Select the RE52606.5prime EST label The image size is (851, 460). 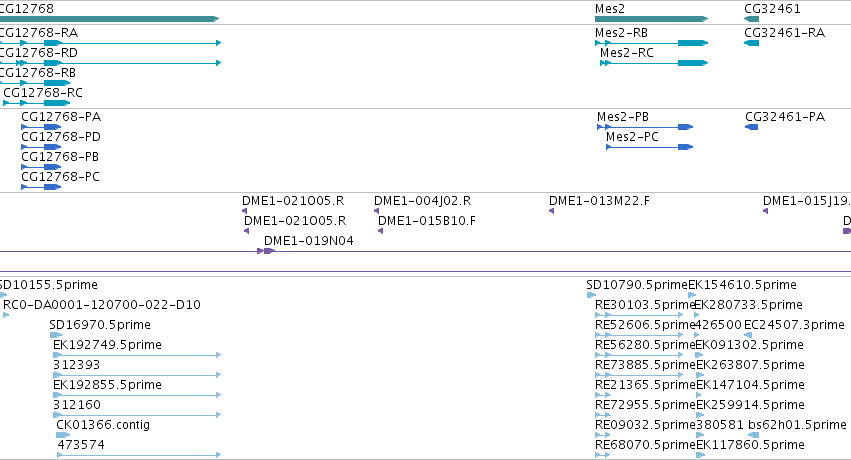tap(645, 325)
